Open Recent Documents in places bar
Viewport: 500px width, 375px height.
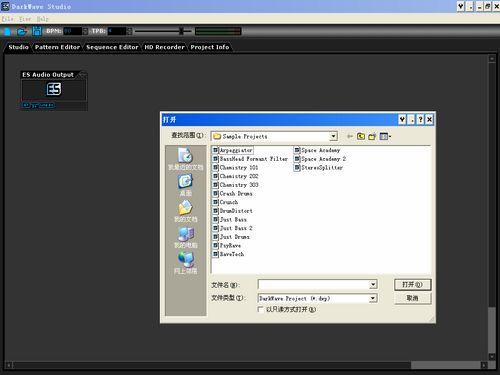pyautogui.click(x=186, y=159)
